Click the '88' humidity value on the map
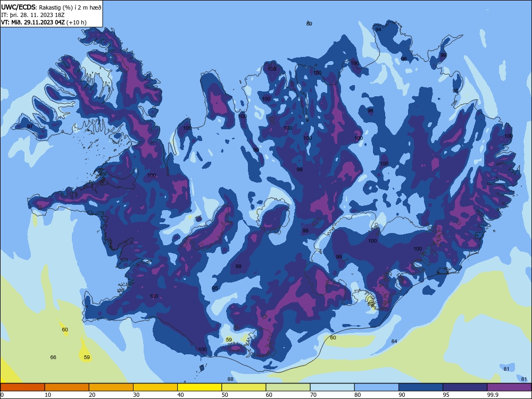The image size is (532, 399). pos(230,379)
